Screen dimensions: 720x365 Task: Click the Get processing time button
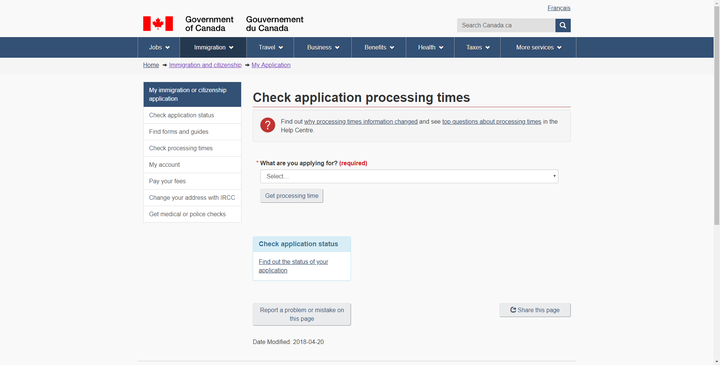click(292, 196)
